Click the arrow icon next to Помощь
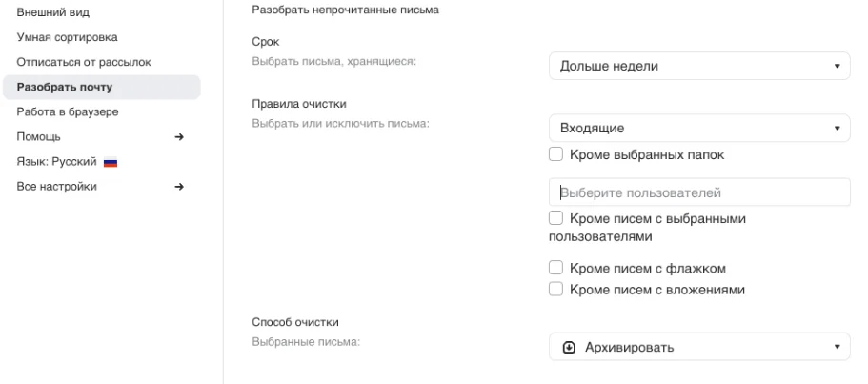 (178, 137)
